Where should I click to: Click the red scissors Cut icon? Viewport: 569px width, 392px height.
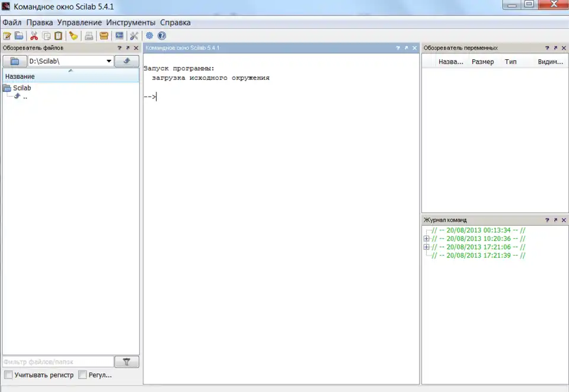point(34,36)
